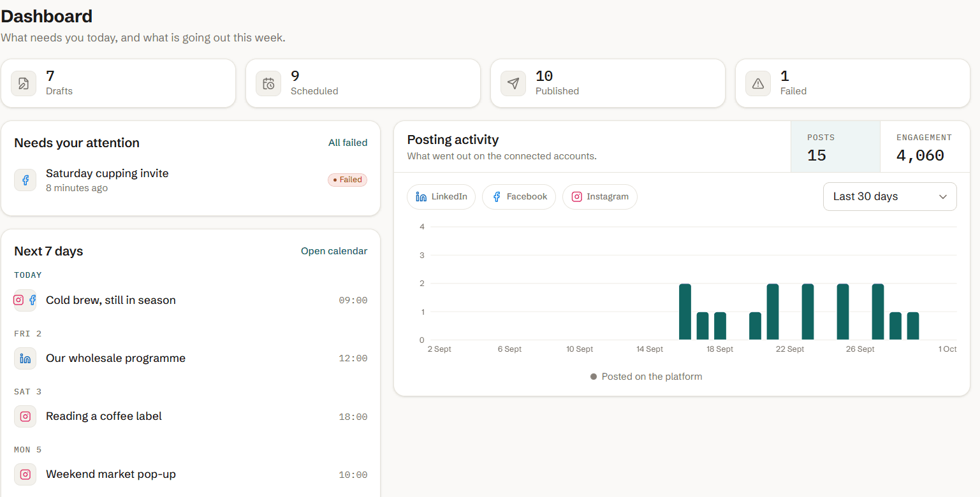Click the 18:00 time on coffee label row

tap(353, 417)
